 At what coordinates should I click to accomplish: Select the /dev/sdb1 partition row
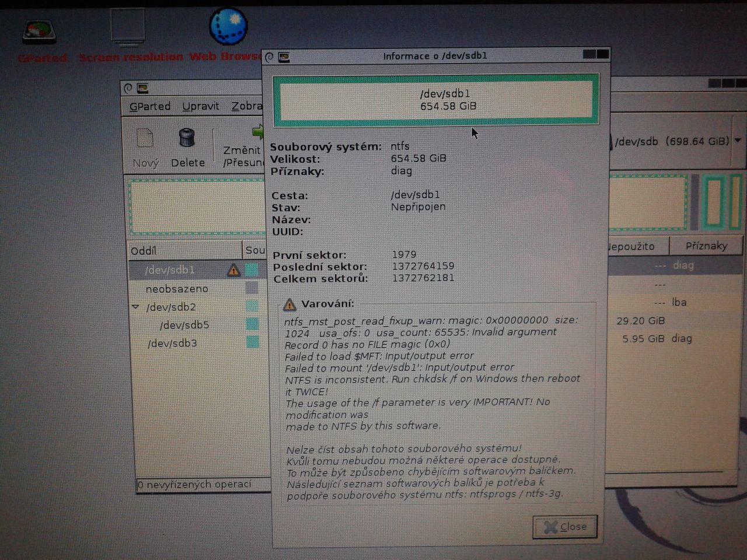(x=197, y=270)
